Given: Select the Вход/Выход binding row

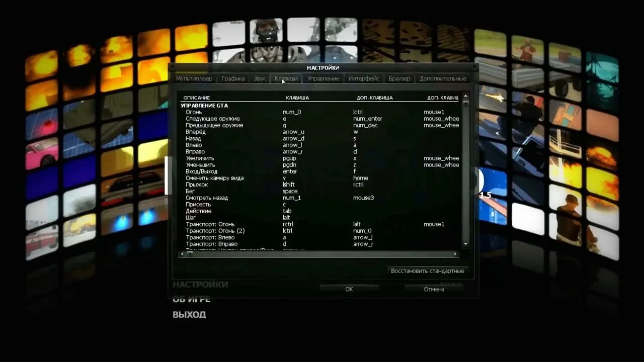Looking at the screenshot, I should click(x=320, y=171).
